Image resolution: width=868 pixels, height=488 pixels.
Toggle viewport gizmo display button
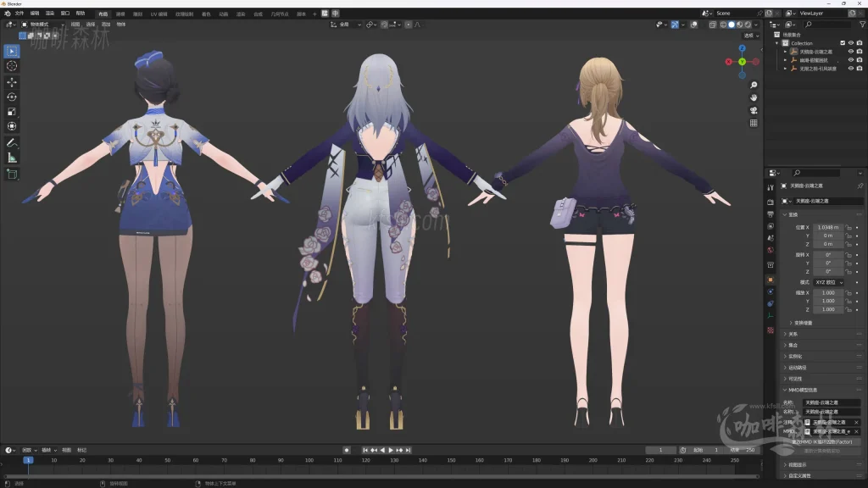(675, 25)
